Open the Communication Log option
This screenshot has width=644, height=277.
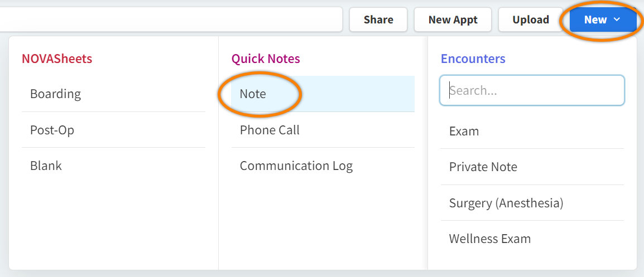tap(296, 166)
